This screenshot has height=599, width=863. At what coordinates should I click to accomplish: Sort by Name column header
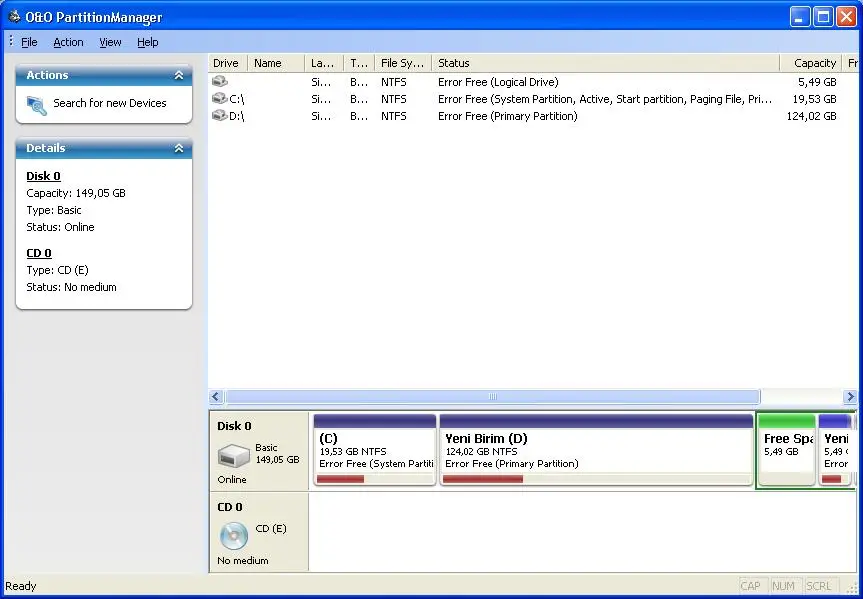point(276,63)
